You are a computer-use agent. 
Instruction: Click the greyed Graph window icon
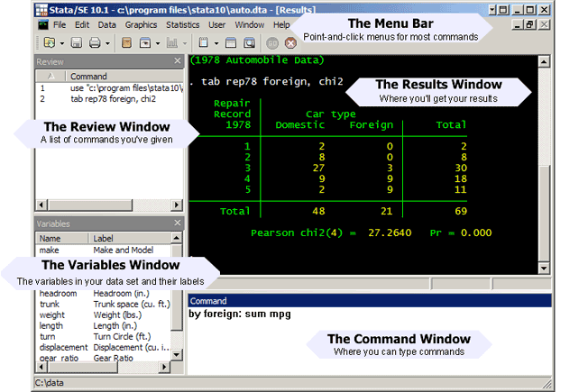coord(171,43)
